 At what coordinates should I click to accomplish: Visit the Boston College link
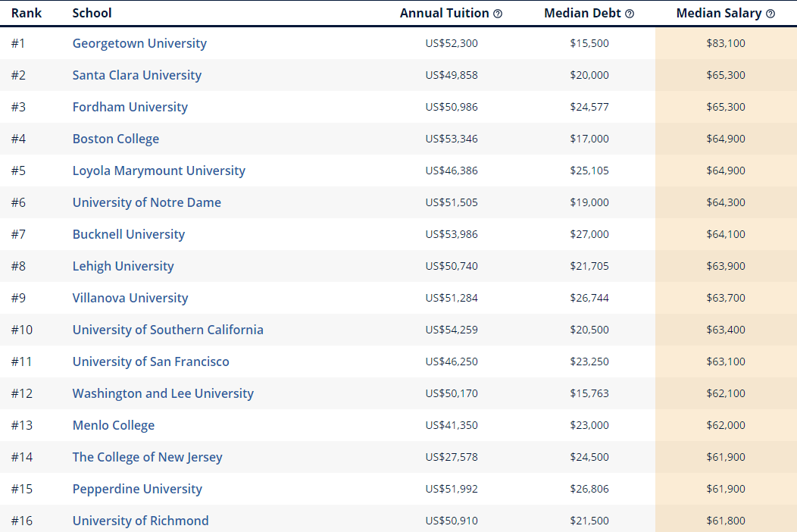[x=116, y=139]
